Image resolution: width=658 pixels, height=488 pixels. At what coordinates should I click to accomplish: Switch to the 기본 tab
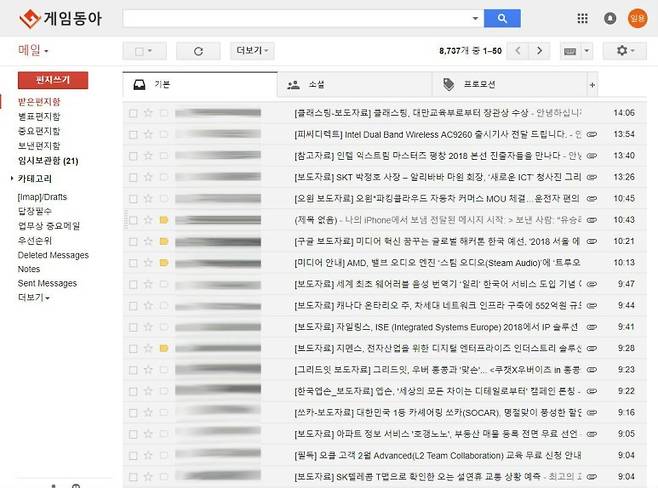200,85
